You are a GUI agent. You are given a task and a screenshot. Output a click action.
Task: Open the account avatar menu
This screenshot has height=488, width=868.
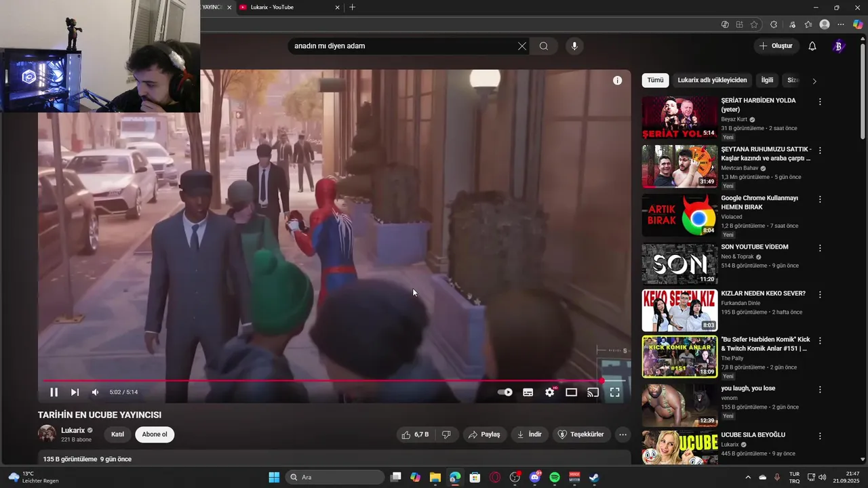[838, 46]
